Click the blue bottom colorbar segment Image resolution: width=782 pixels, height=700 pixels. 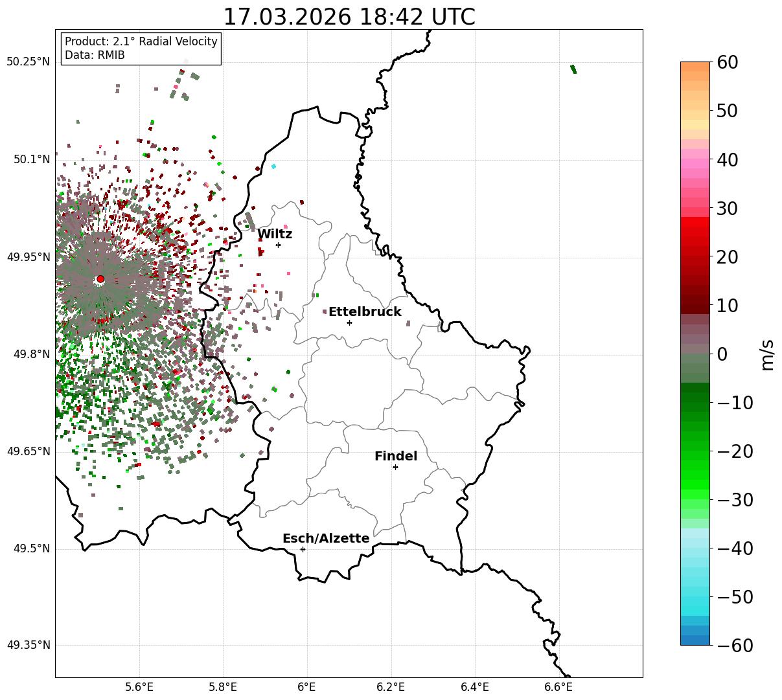click(695, 640)
